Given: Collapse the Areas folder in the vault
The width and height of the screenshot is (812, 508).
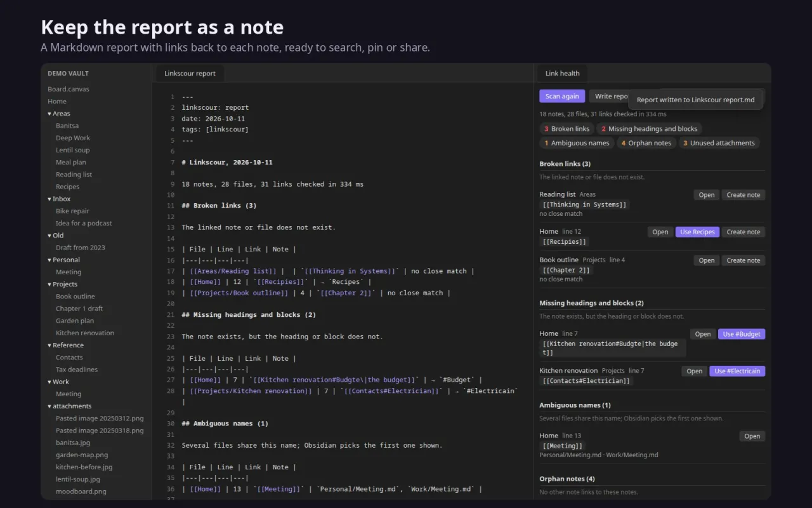Looking at the screenshot, I should (x=59, y=114).
